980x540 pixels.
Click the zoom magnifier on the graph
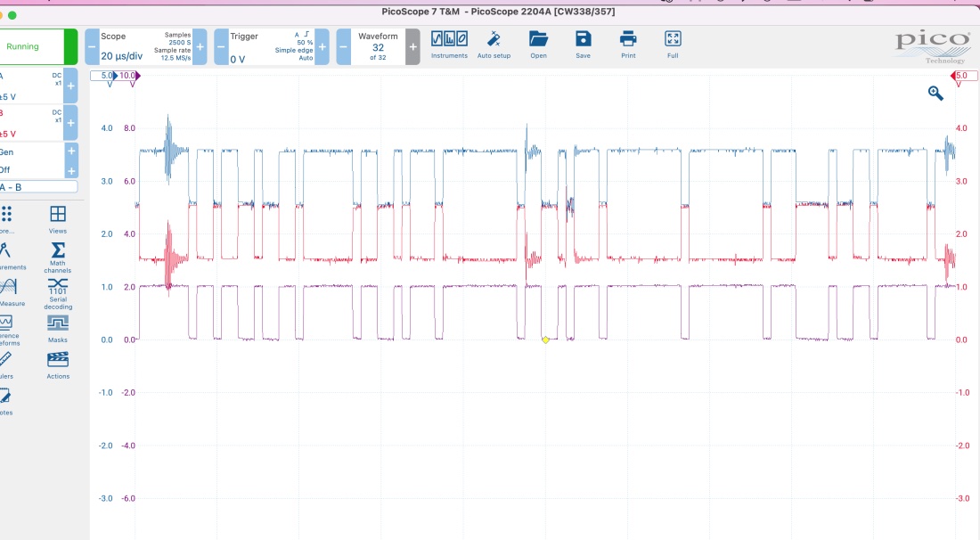tap(935, 94)
